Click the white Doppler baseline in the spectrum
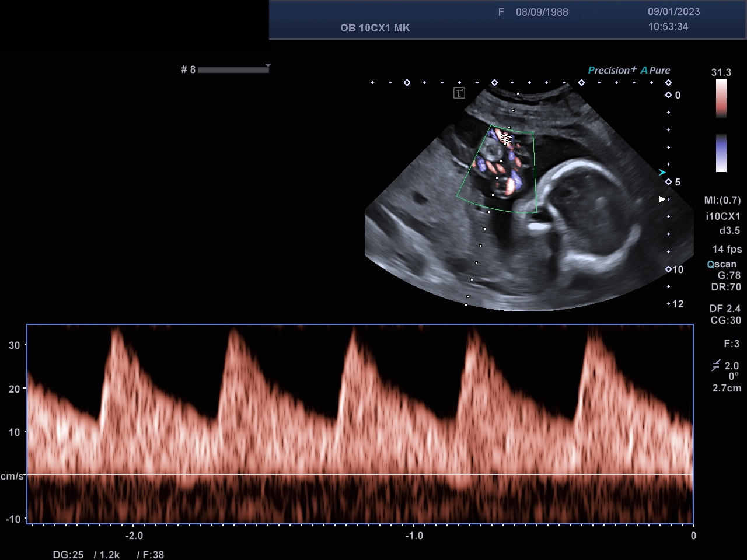 (x=359, y=474)
